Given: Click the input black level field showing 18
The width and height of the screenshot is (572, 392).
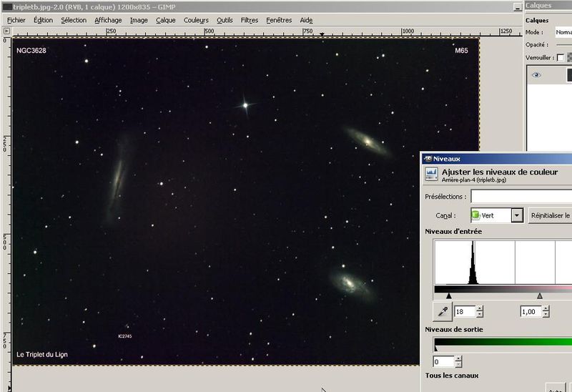Looking at the screenshot, I should (x=464, y=312).
